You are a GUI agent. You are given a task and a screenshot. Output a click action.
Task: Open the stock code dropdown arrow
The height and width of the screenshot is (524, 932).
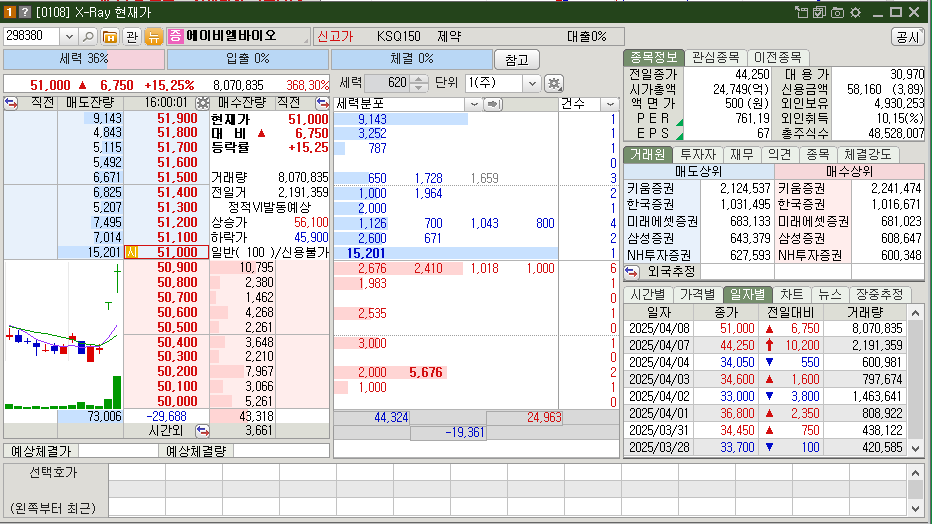[x=69, y=37]
